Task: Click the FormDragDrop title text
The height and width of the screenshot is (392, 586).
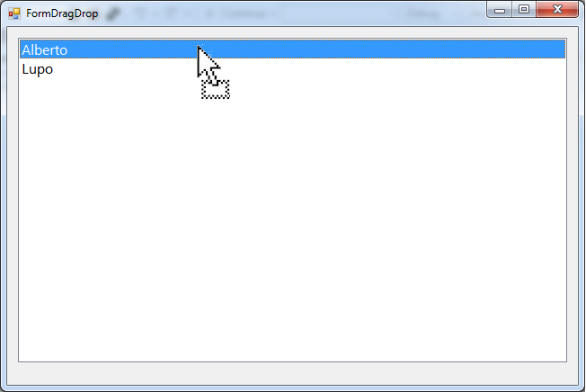Action: [62, 13]
